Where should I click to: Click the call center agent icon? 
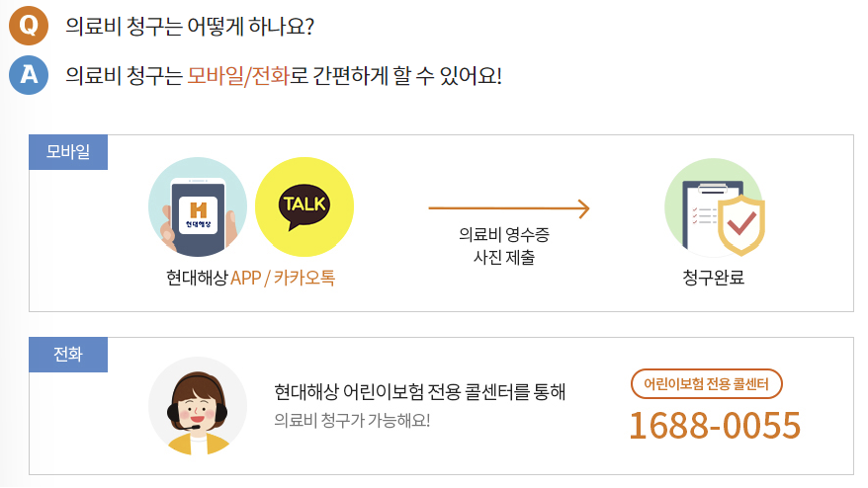click(198, 406)
